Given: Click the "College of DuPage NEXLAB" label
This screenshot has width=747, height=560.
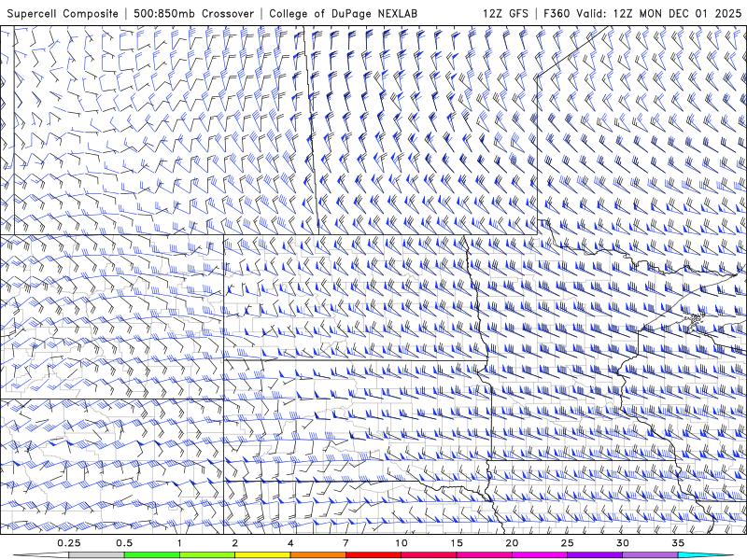Looking at the screenshot, I should coord(343,14).
